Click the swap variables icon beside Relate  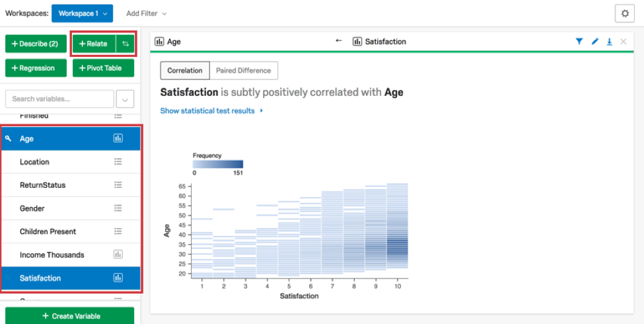tap(125, 44)
